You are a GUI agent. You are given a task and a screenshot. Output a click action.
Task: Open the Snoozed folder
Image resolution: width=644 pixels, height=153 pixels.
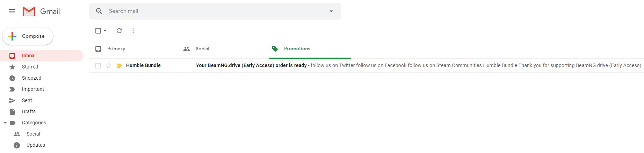tap(31, 78)
